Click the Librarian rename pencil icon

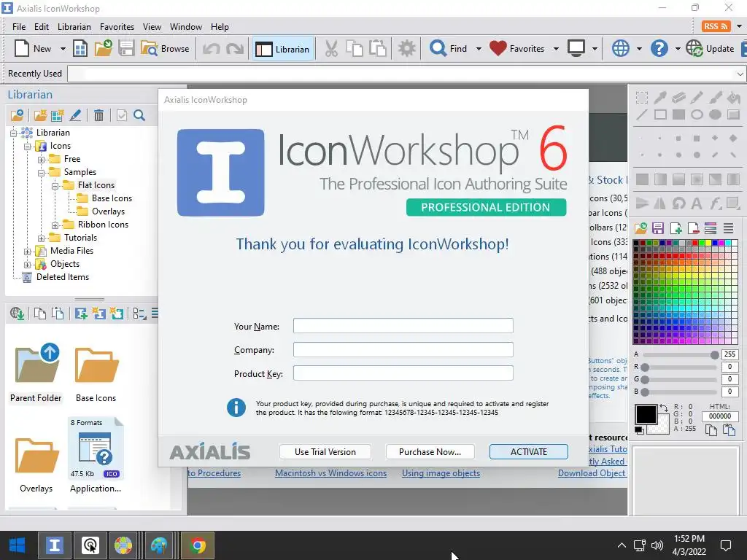[75, 115]
